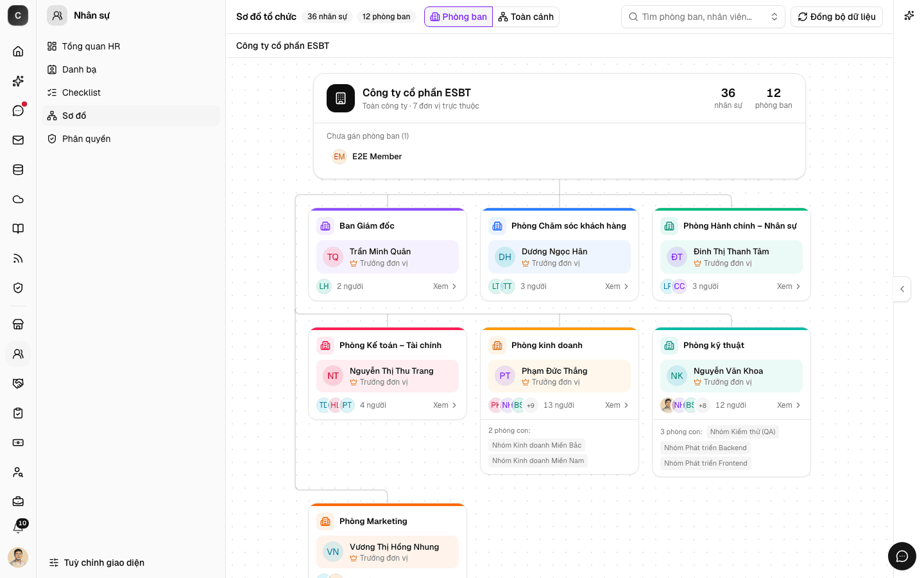The image size is (924, 578).
Task: Open the user profile avatar at bottom left
Action: pyautogui.click(x=18, y=557)
